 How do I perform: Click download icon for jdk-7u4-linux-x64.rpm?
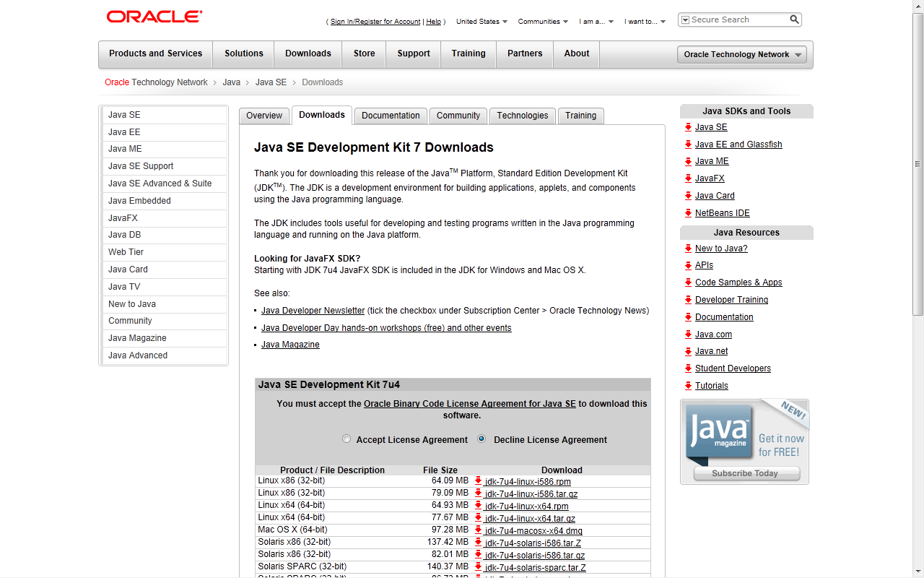478,506
